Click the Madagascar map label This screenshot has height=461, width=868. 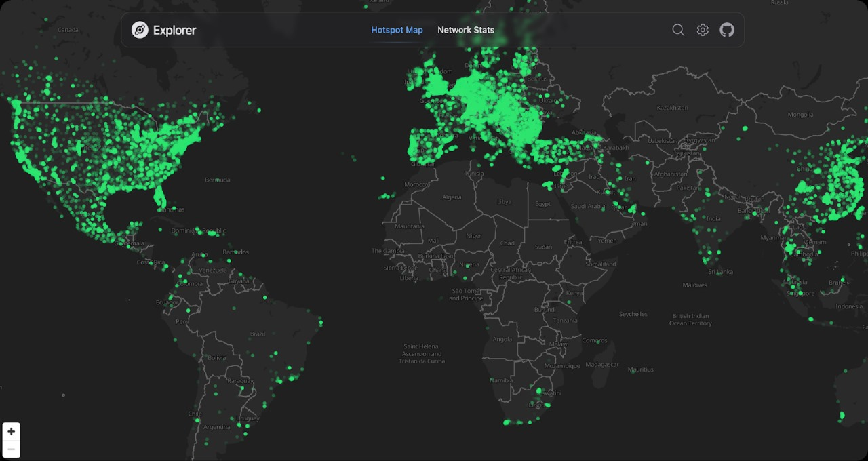[x=602, y=364]
